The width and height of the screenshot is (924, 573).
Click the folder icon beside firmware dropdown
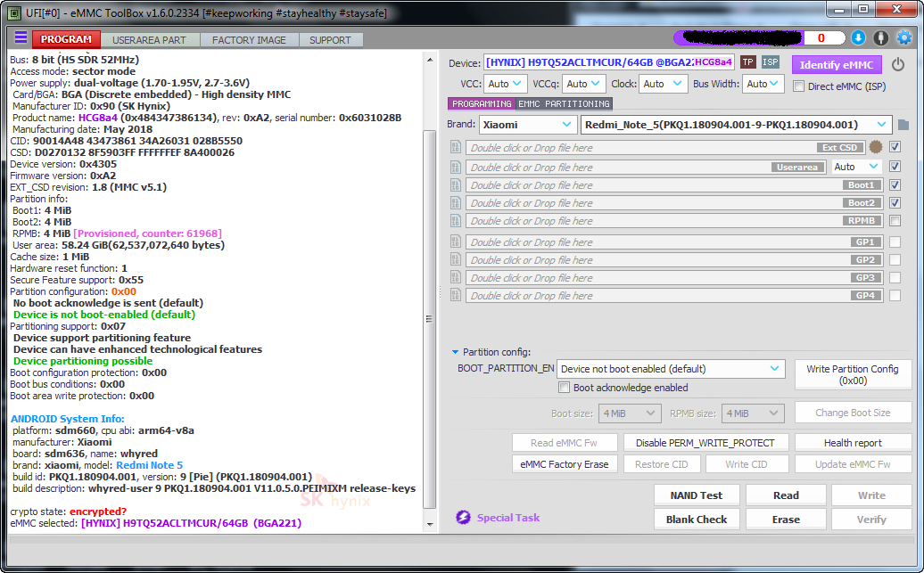903,125
